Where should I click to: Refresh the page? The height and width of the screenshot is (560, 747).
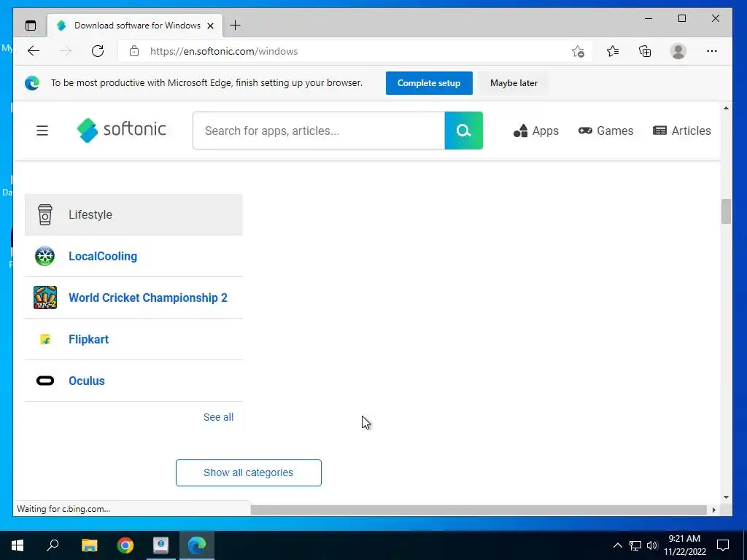98,51
